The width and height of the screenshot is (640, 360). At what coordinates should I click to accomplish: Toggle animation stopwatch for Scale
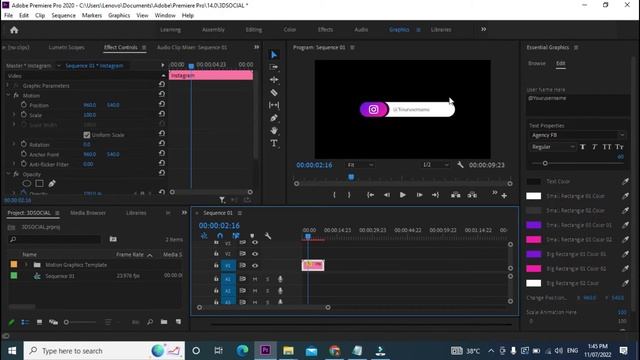[x=24, y=115]
